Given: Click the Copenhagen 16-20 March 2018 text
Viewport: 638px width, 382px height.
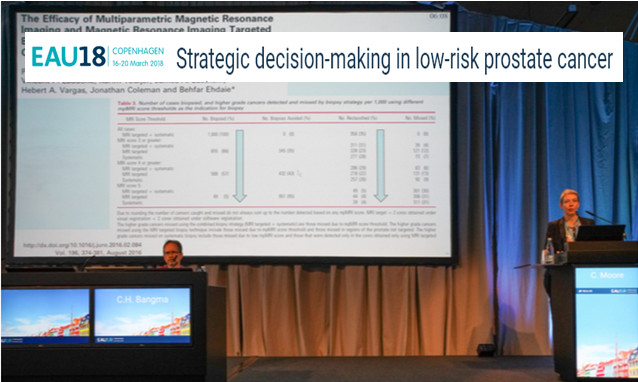Looking at the screenshot, I should coord(138,57).
